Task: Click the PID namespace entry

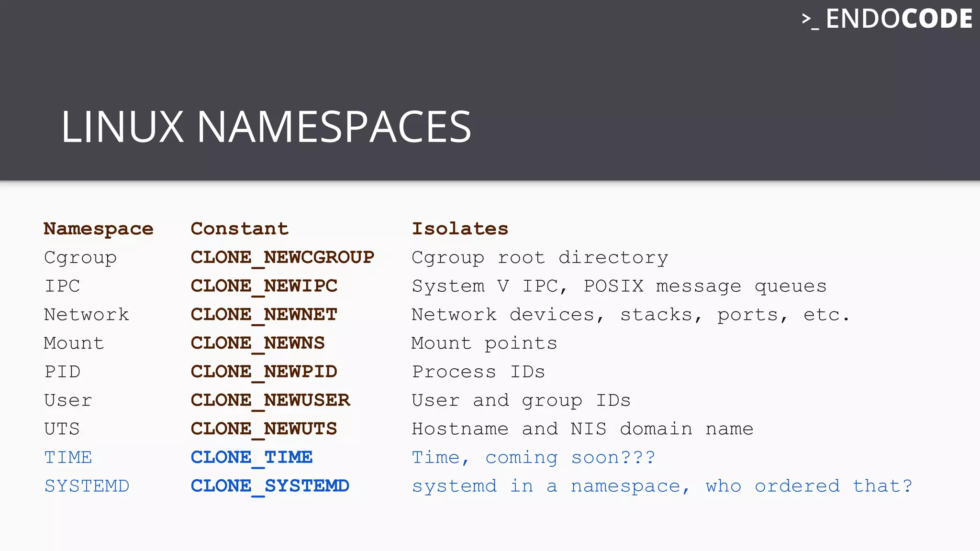Action: 62,372
